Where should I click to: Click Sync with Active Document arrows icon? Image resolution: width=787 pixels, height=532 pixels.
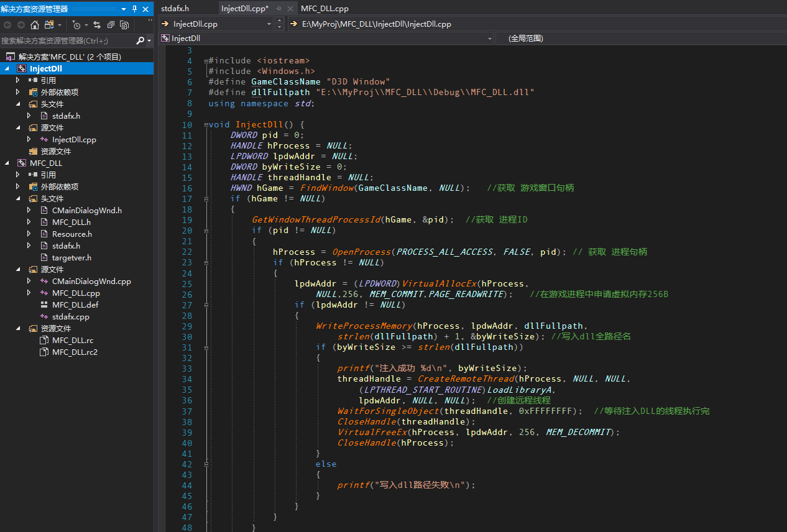point(97,25)
